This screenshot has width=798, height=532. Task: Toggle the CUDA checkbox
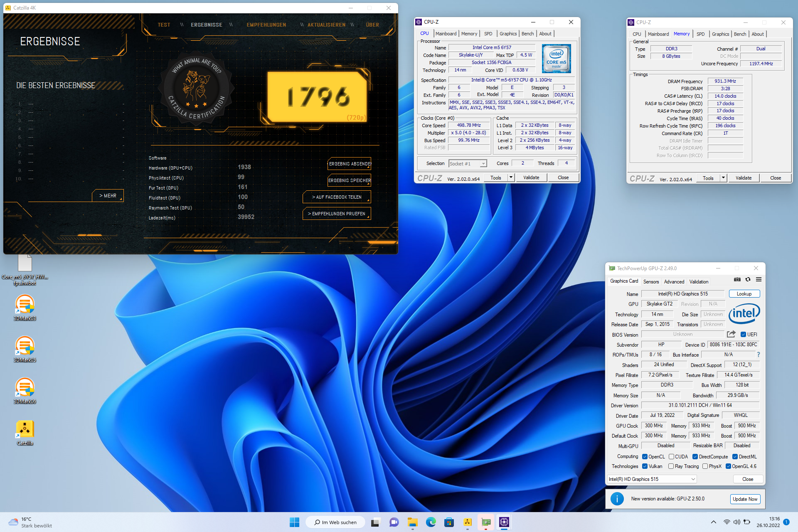[x=671, y=456]
